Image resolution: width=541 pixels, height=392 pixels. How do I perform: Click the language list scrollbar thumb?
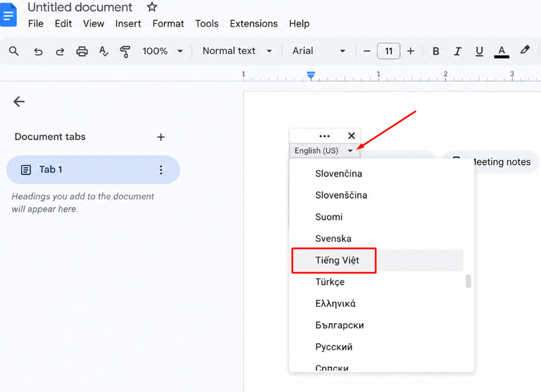click(468, 281)
